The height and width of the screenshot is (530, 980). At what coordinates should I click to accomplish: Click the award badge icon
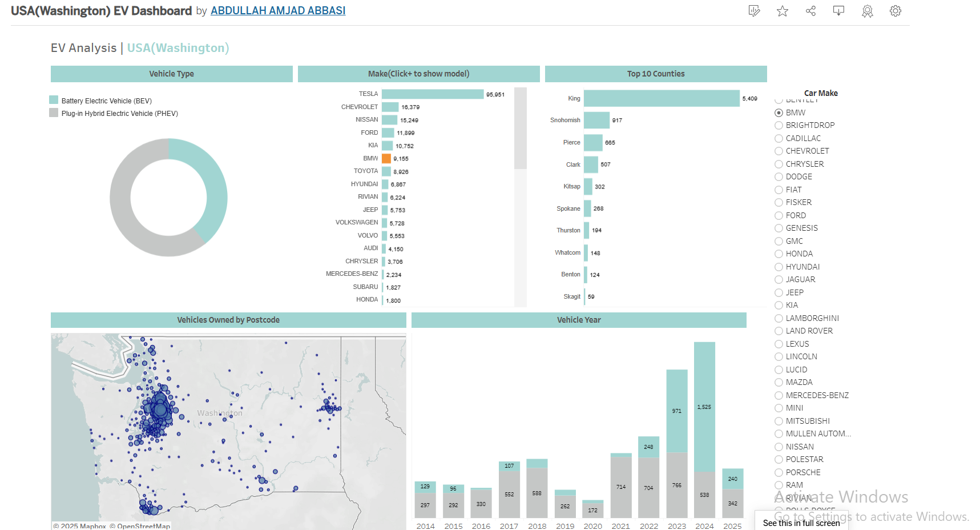point(867,11)
